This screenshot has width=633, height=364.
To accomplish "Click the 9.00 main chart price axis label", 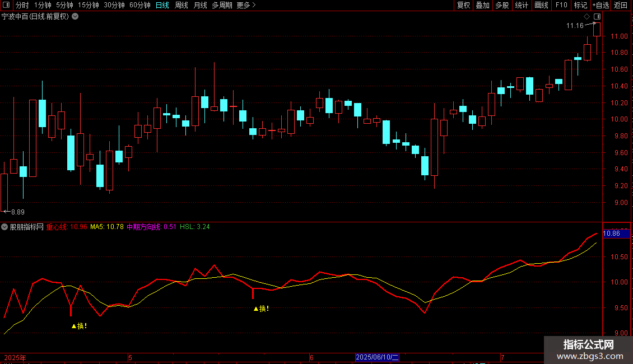I will click(621, 203).
